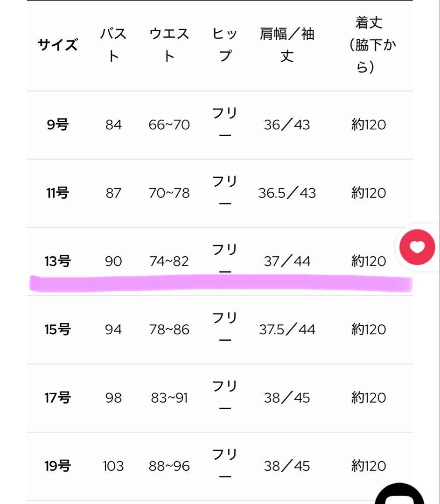Image resolution: width=440 pixels, height=504 pixels.
Task: Select the bust value 103
Action: [113, 466]
